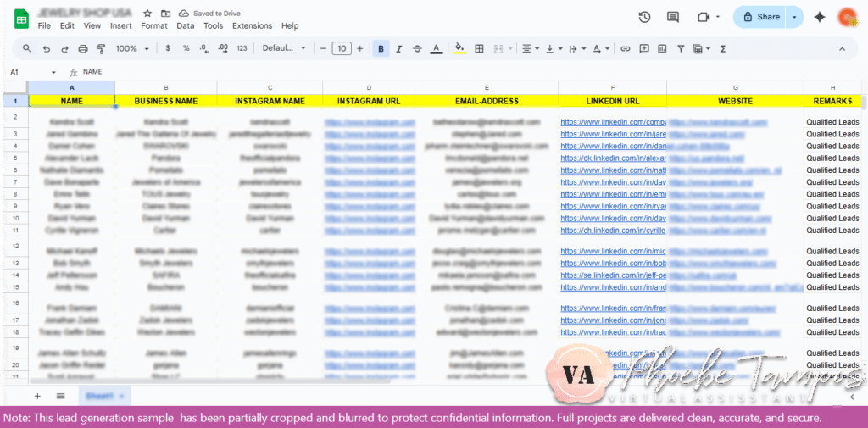Viewport: 868px width, 428px height.
Task: Decrease decimal places
Action: (204, 48)
